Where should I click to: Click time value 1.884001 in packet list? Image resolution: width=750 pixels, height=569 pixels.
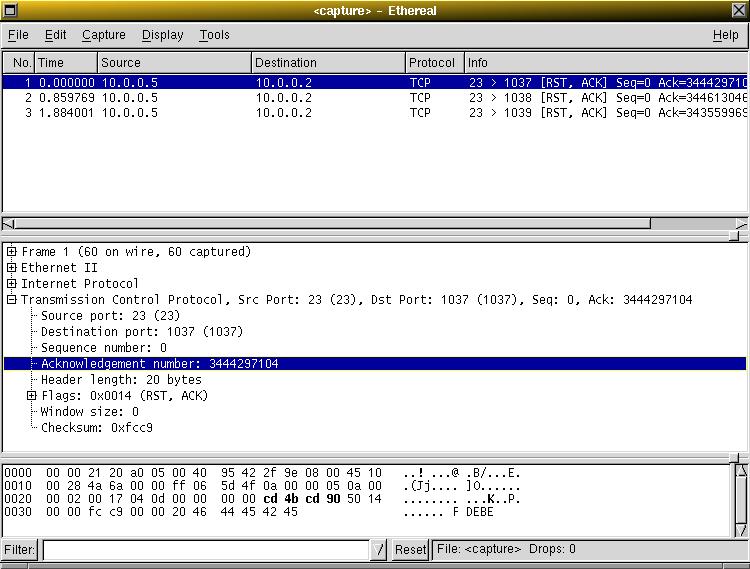pos(66,113)
